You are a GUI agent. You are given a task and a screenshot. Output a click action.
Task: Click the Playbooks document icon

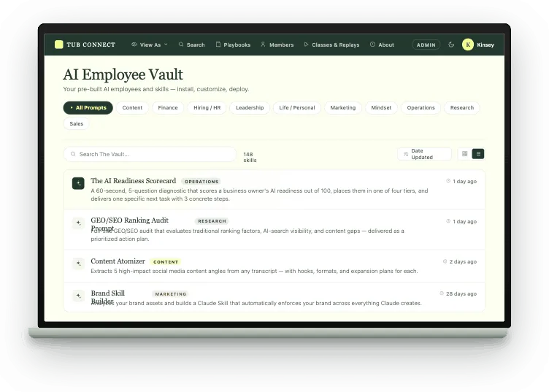[218, 45]
